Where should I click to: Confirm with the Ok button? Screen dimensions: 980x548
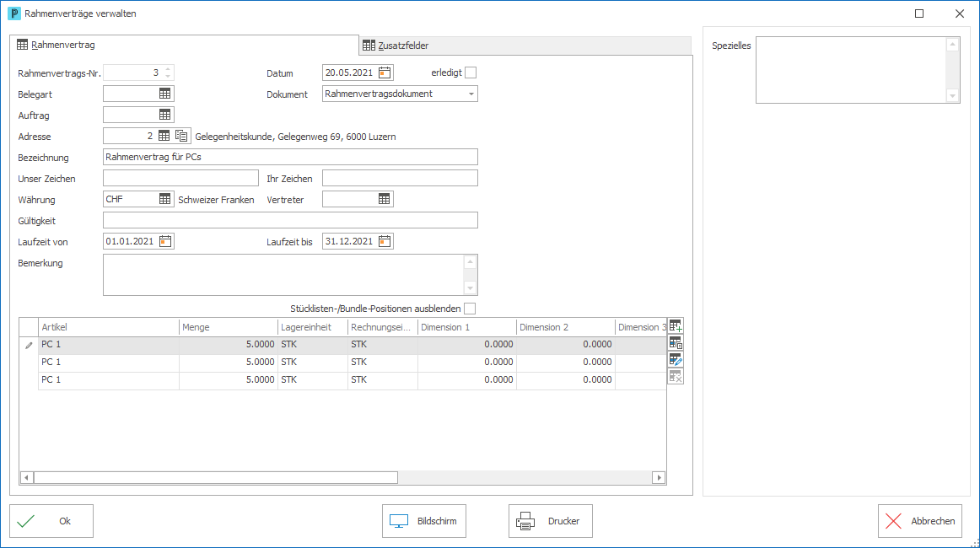point(51,521)
